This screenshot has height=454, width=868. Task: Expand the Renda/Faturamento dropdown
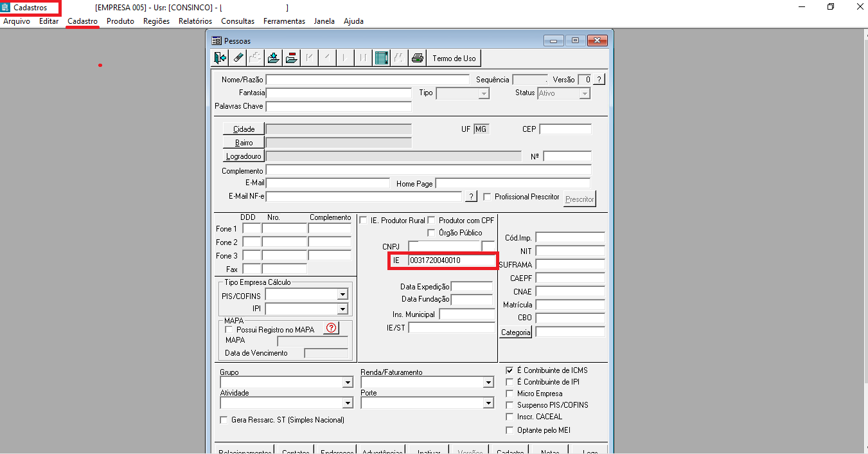pos(488,383)
